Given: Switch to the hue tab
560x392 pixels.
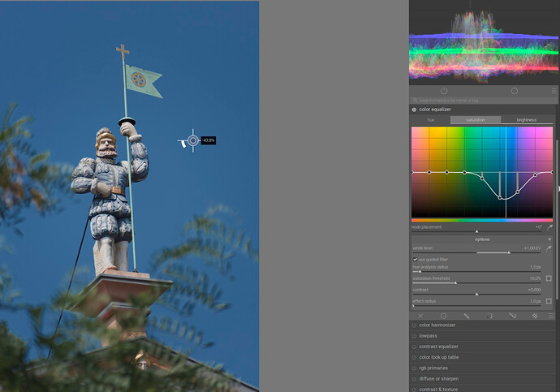Looking at the screenshot, I should (x=431, y=120).
